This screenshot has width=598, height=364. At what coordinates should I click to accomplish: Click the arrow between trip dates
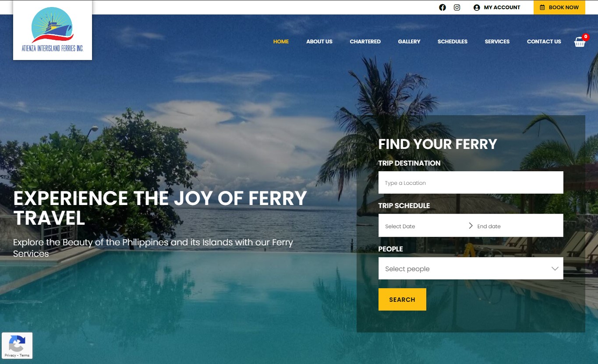point(471,226)
